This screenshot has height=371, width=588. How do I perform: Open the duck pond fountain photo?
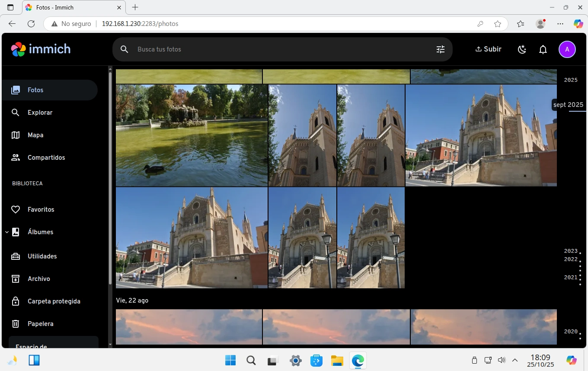[x=192, y=135]
